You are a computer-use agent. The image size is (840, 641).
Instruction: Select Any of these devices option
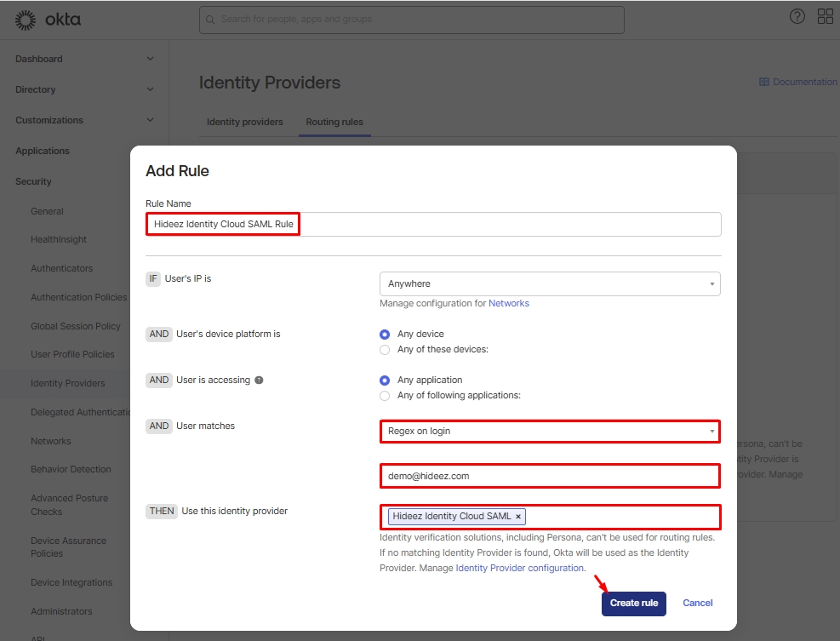385,350
